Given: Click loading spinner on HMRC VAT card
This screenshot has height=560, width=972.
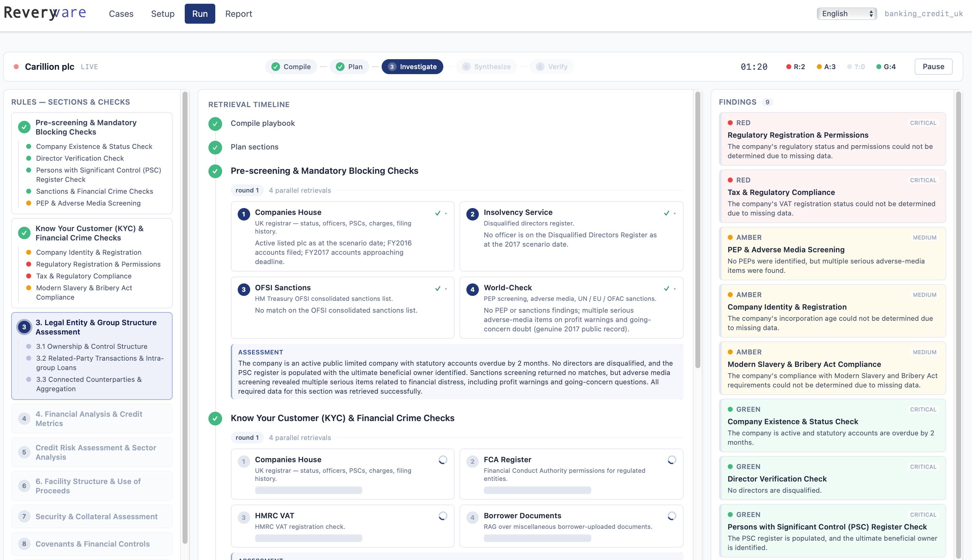Looking at the screenshot, I should (443, 516).
